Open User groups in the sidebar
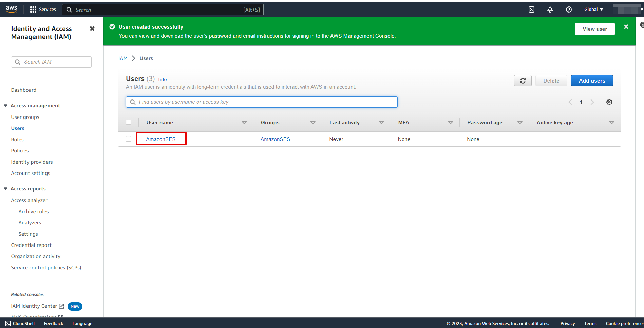 [x=25, y=117]
